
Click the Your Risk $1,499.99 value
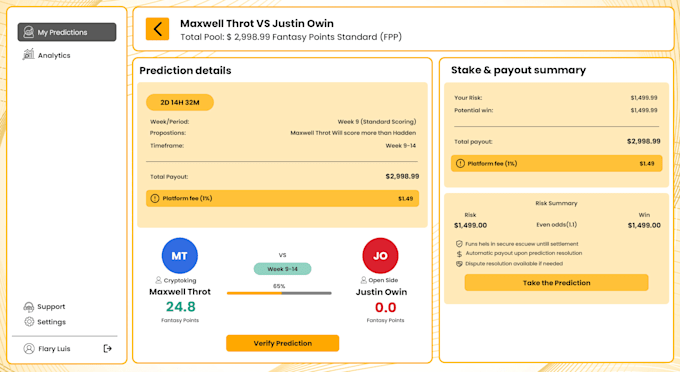click(x=644, y=98)
